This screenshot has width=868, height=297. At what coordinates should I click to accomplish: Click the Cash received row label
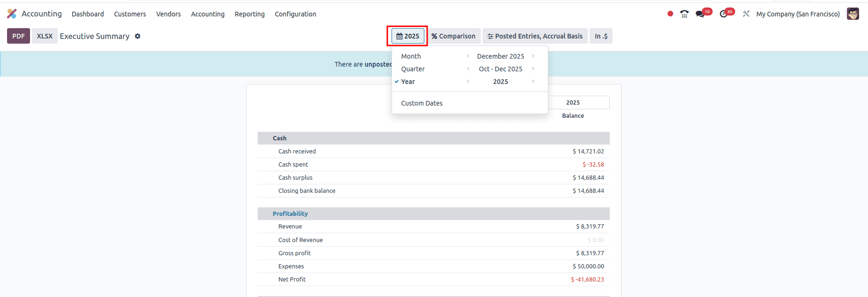click(x=297, y=151)
